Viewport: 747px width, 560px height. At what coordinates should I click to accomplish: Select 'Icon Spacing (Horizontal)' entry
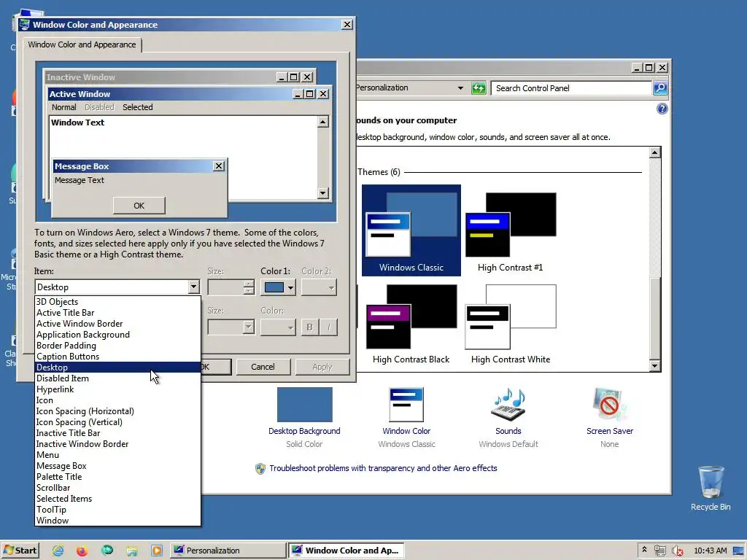pos(117,411)
